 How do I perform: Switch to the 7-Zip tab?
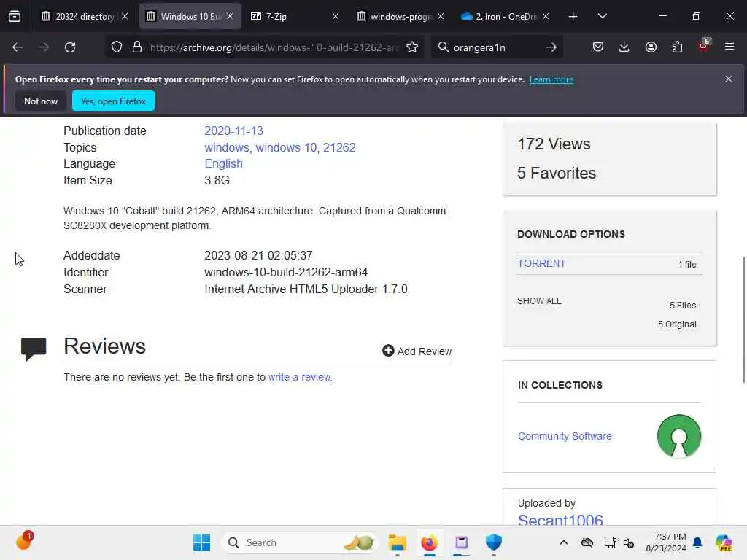point(293,16)
